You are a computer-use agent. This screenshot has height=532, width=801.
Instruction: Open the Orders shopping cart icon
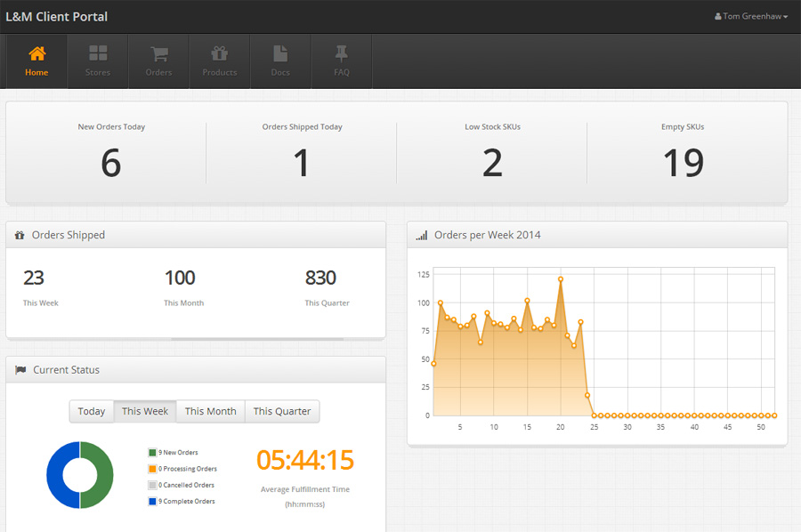[x=159, y=53]
